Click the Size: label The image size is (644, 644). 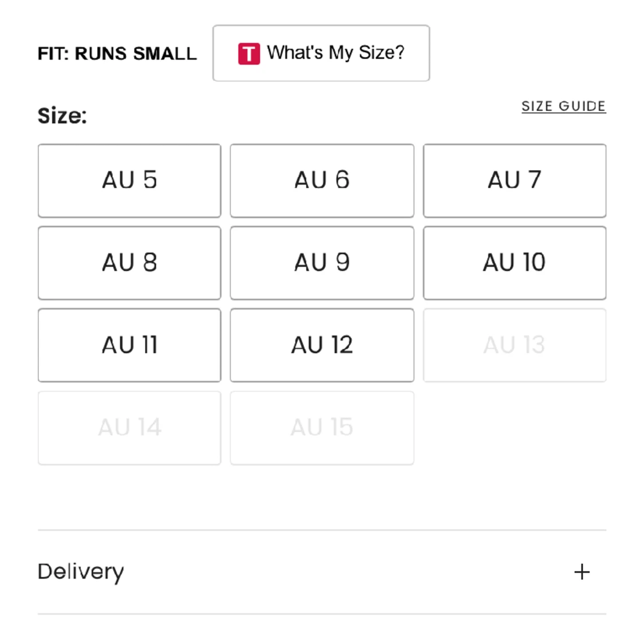point(62,116)
